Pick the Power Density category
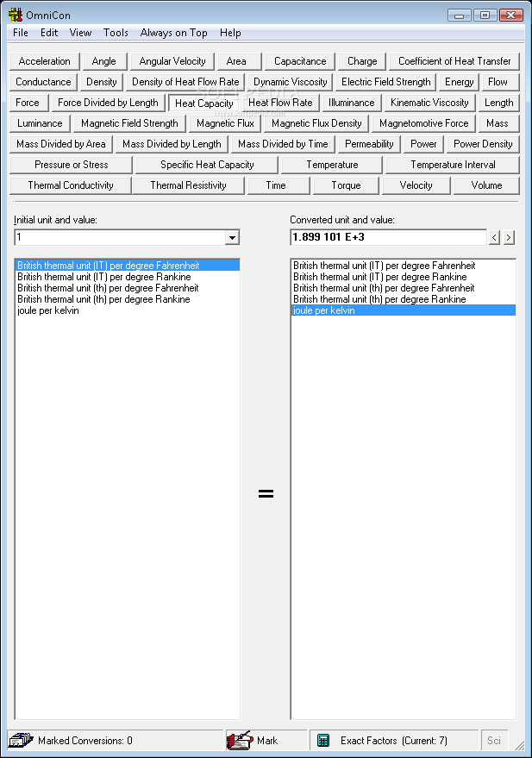532x758 pixels. (x=483, y=145)
